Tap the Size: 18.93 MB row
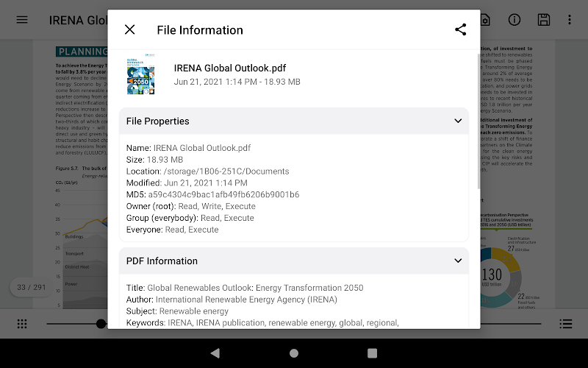588x368 pixels. (x=154, y=160)
